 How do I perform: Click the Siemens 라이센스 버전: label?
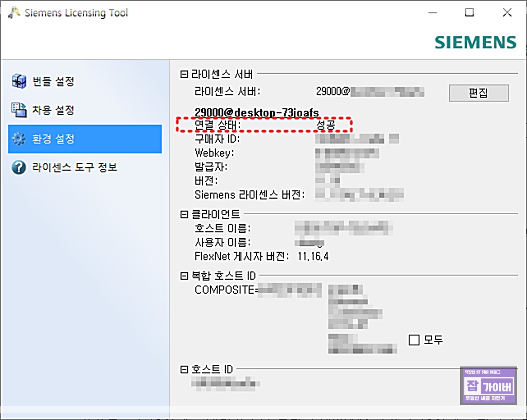pyautogui.click(x=250, y=195)
